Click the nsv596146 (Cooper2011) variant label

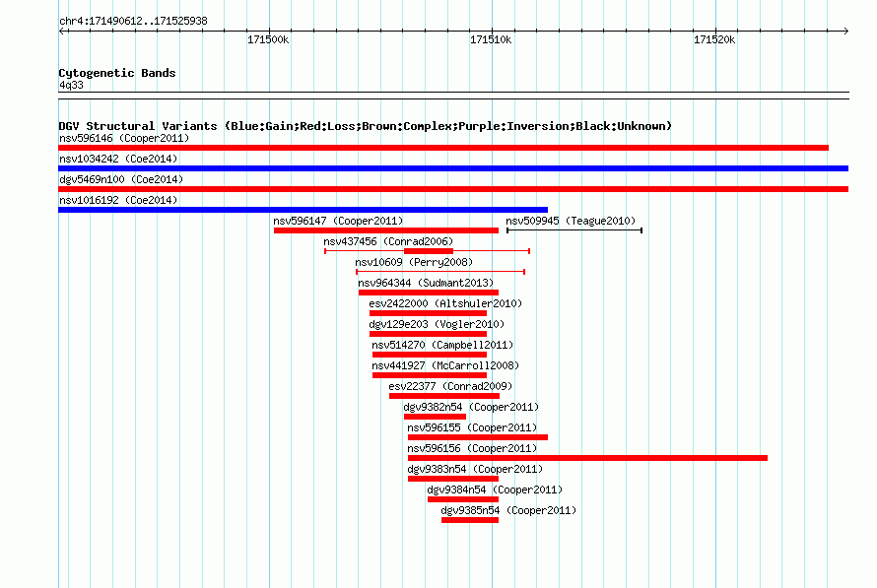124,138
